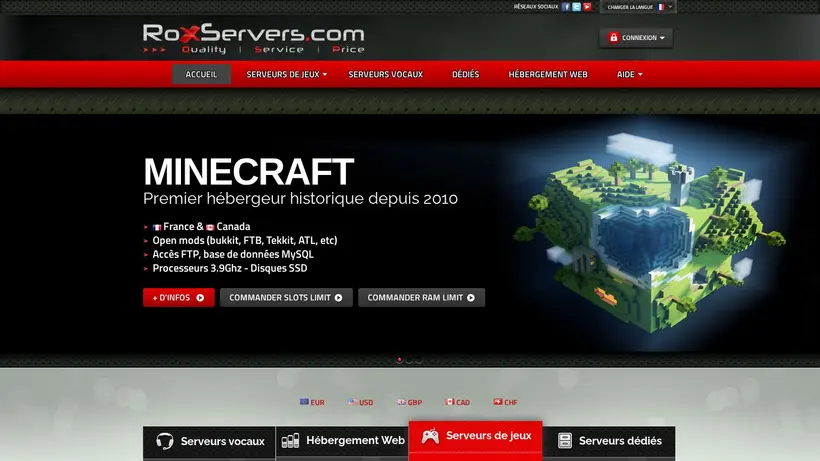The image size is (820, 461).
Task: Go to the Accueil menu item
Action: click(201, 74)
